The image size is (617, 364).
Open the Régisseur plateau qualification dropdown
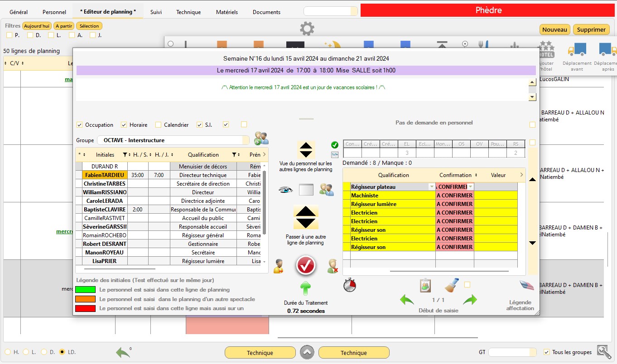click(x=431, y=187)
